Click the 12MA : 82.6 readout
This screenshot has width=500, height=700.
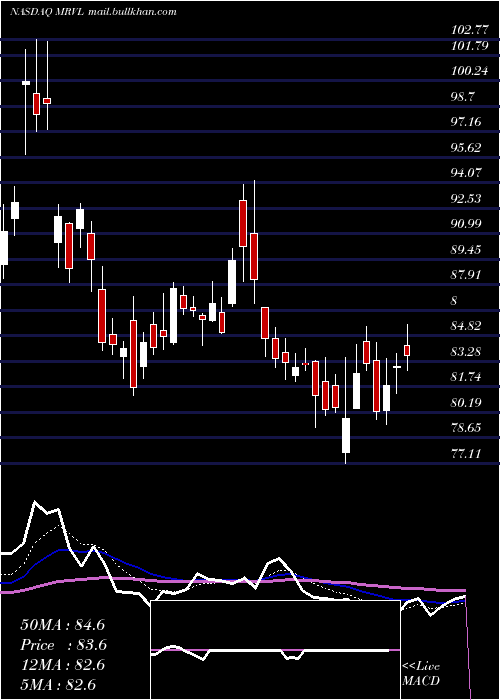click(x=63, y=665)
